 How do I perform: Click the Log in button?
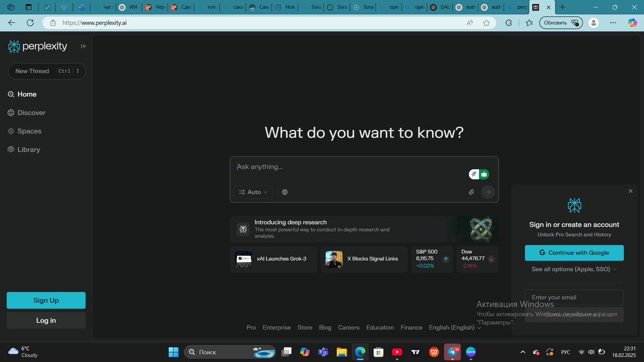point(46,321)
